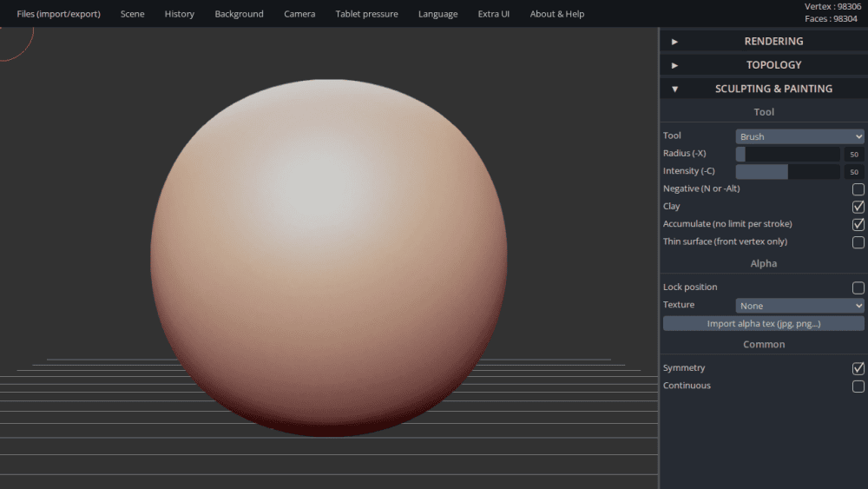This screenshot has width=868, height=489.
Task: Open the Tablet pressure menu
Action: (x=366, y=14)
